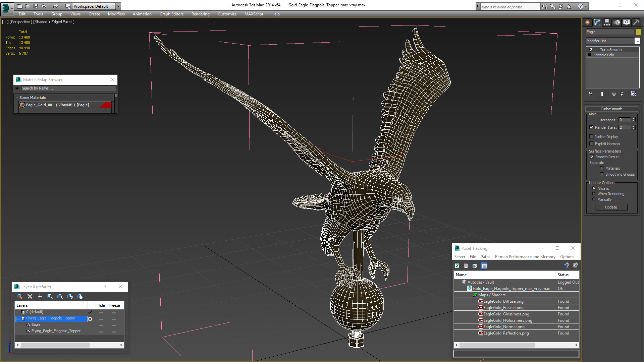The height and width of the screenshot is (362, 644).
Task: Open the Bitmap Performance and Memory menu
Action: point(525,257)
